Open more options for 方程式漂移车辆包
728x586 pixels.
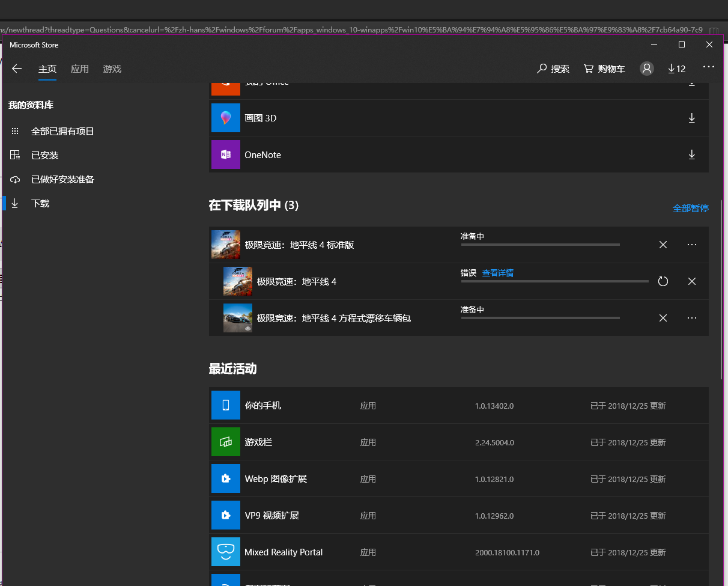[x=692, y=318]
